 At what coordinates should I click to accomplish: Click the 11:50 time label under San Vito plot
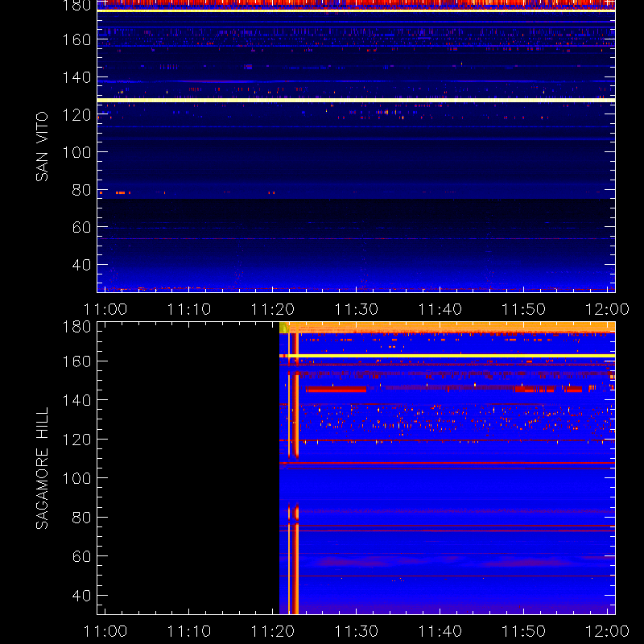click(x=524, y=309)
